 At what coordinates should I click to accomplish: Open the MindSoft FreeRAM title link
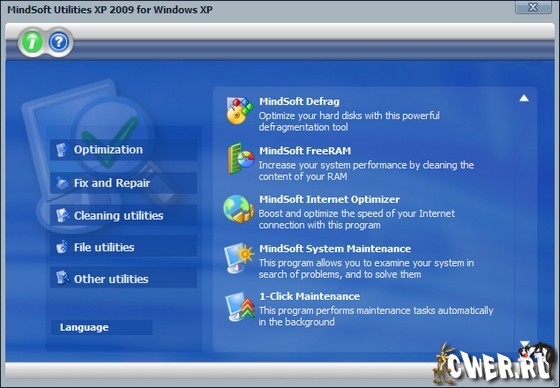point(305,151)
